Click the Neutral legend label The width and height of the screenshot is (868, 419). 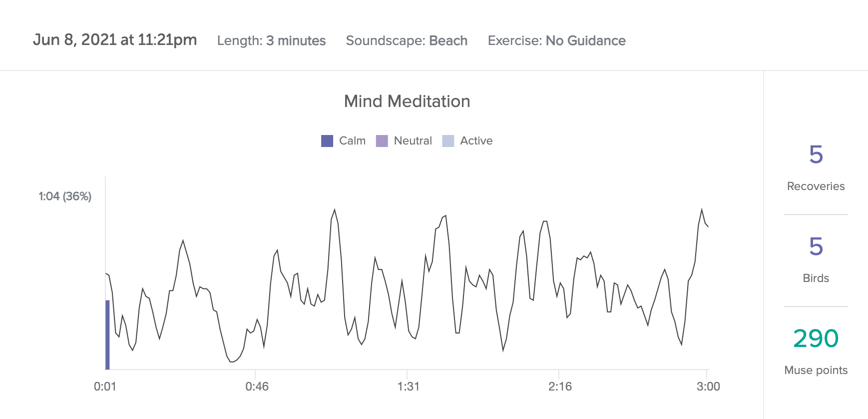click(x=413, y=141)
